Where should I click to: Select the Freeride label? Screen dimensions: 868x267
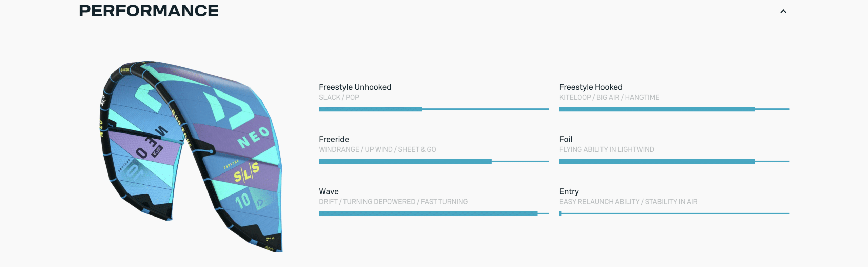click(334, 139)
